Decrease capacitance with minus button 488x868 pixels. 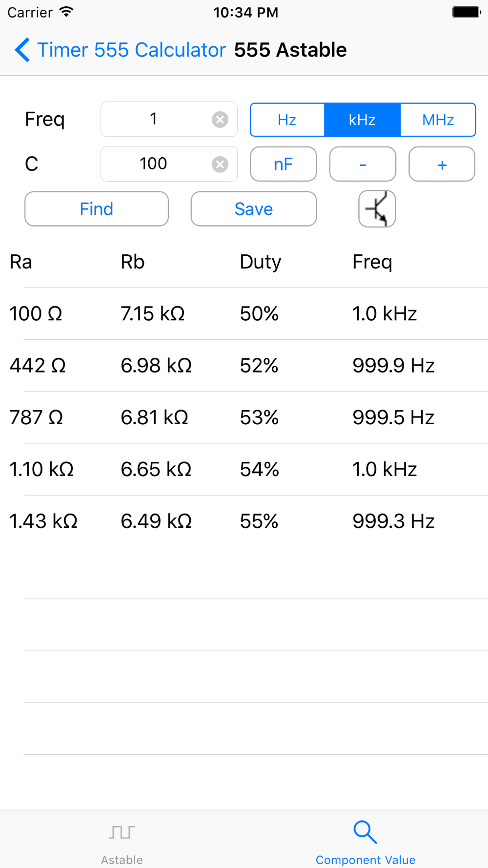point(363,164)
